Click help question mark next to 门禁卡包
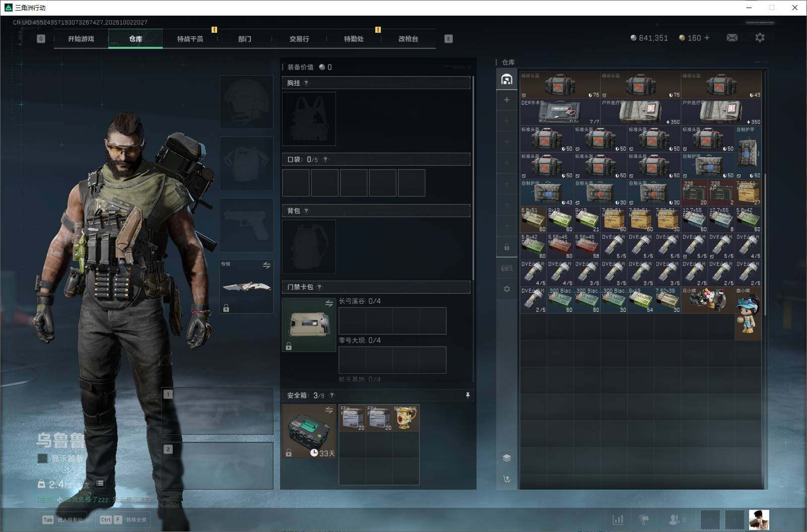807x532 pixels. (319, 287)
